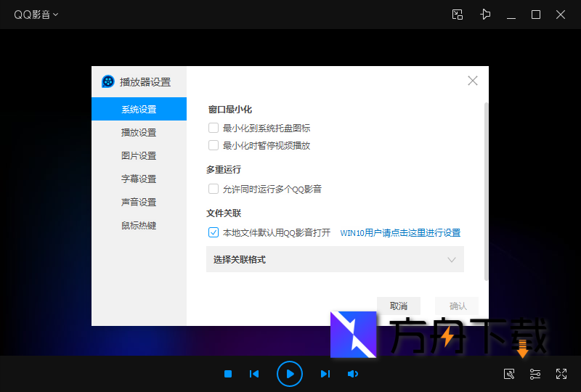Switch to the 字幕设置 tab

[139, 179]
